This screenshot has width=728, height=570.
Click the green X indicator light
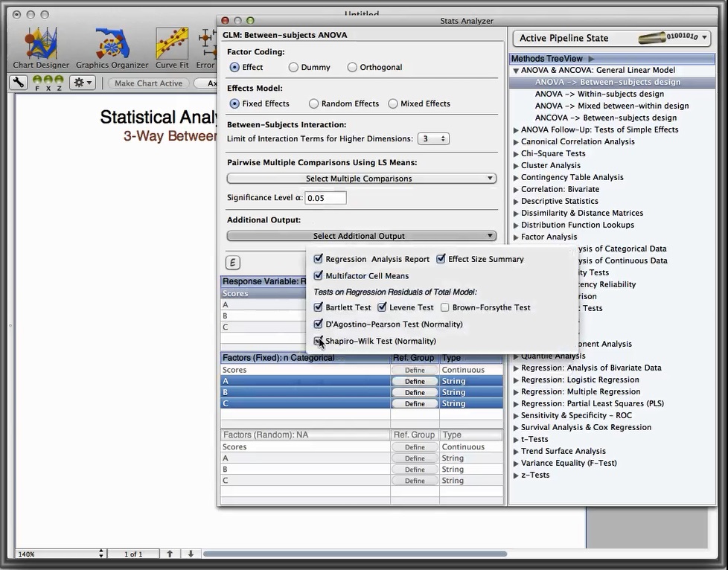(x=48, y=80)
